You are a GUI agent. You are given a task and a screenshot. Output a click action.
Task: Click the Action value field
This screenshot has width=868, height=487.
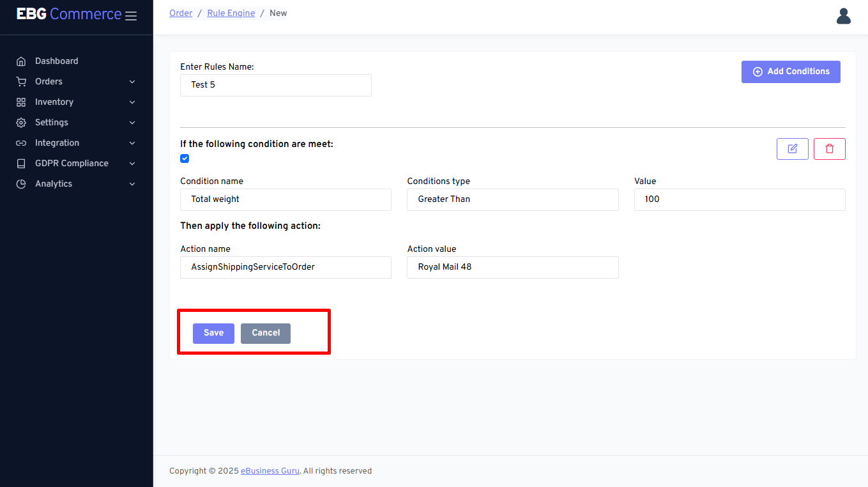(x=512, y=267)
